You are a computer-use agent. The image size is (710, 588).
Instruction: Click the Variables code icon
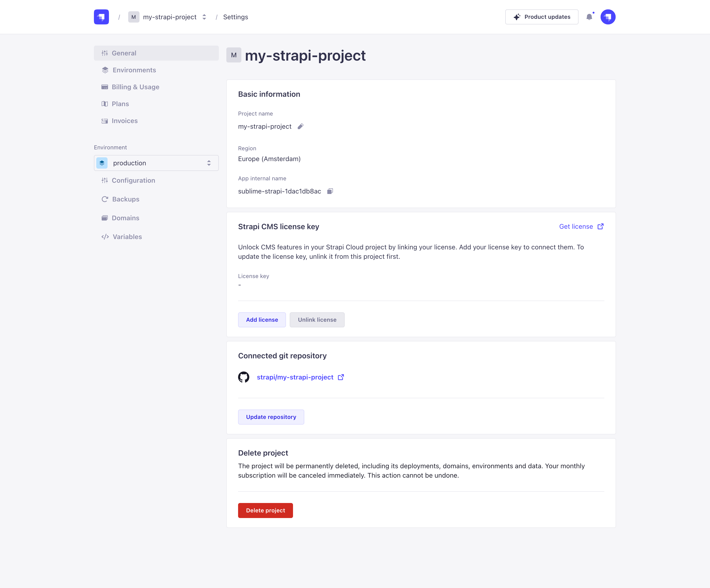click(x=105, y=237)
